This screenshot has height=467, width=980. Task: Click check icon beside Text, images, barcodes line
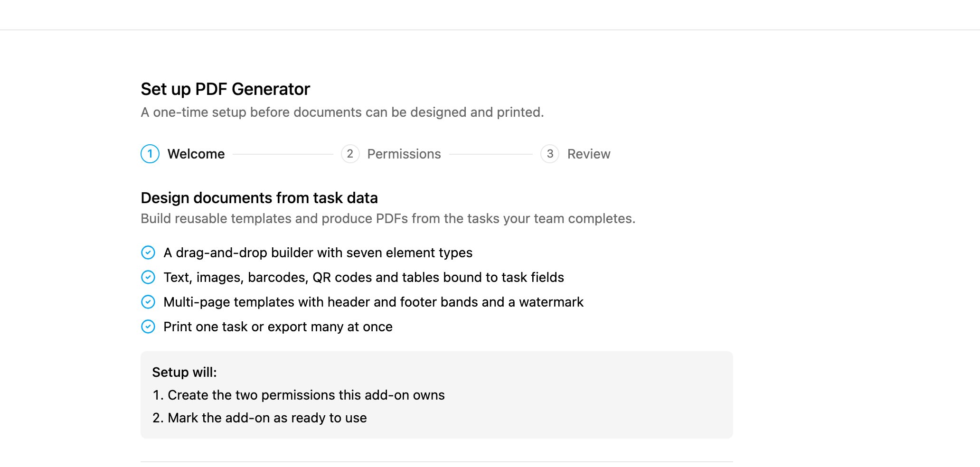point(148,277)
